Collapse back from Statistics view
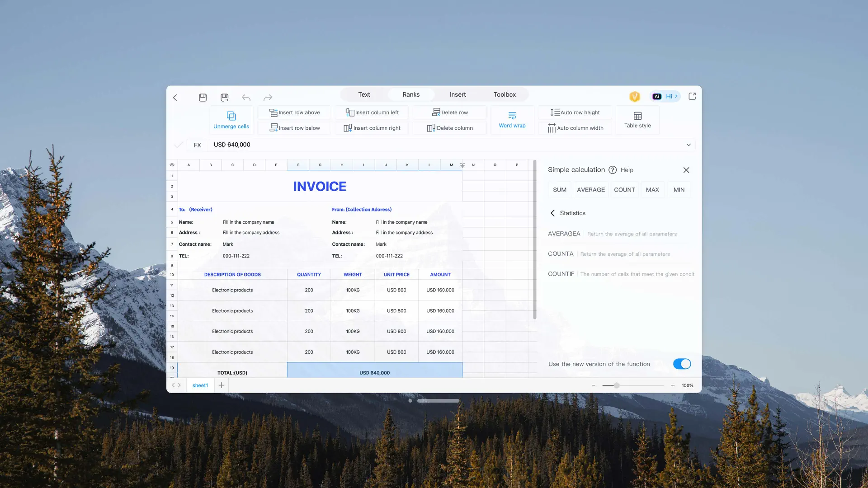This screenshot has height=488, width=868. coord(552,213)
